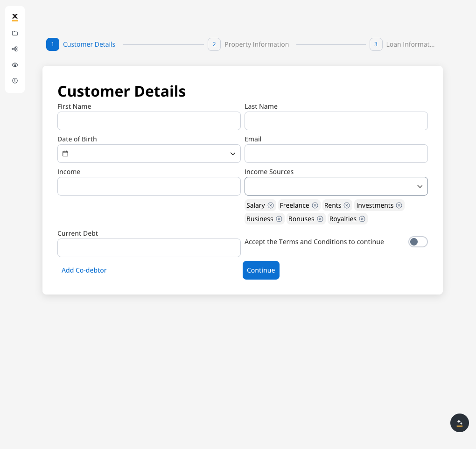
Task: Click the Continue button
Action: (261, 270)
